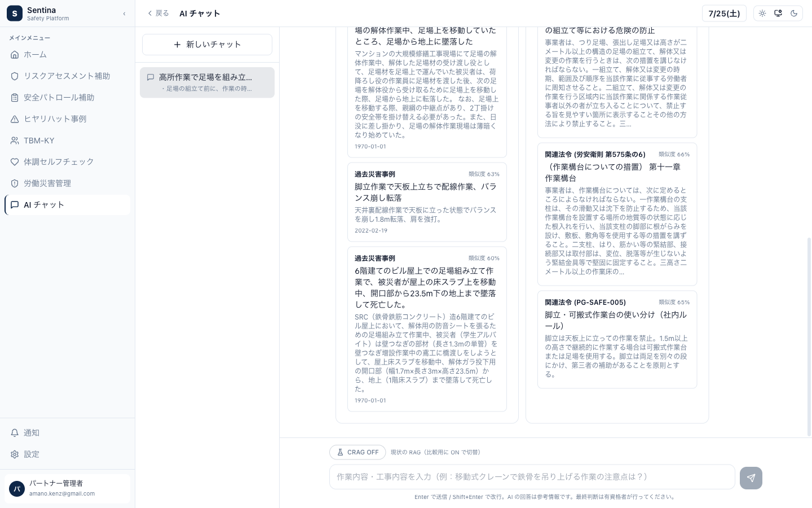Click the plus icon in 新しいチャット
This screenshot has height=508, width=812.
(x=178, y=45)
